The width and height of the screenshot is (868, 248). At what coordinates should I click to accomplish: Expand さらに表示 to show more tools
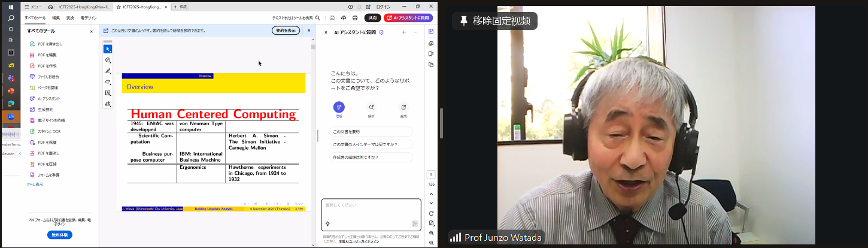(35, 185)
